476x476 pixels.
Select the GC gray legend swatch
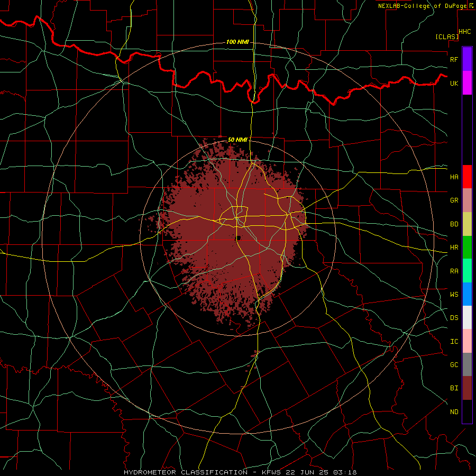467,364
